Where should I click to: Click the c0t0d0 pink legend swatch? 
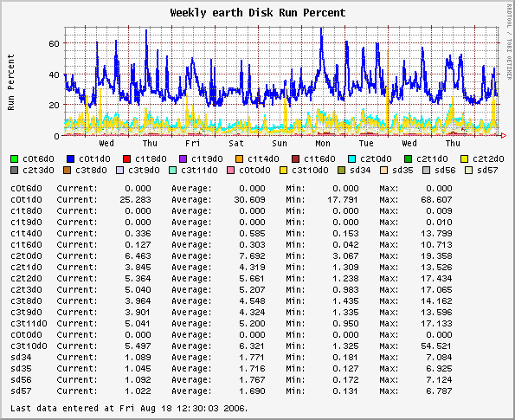(230, 171)
